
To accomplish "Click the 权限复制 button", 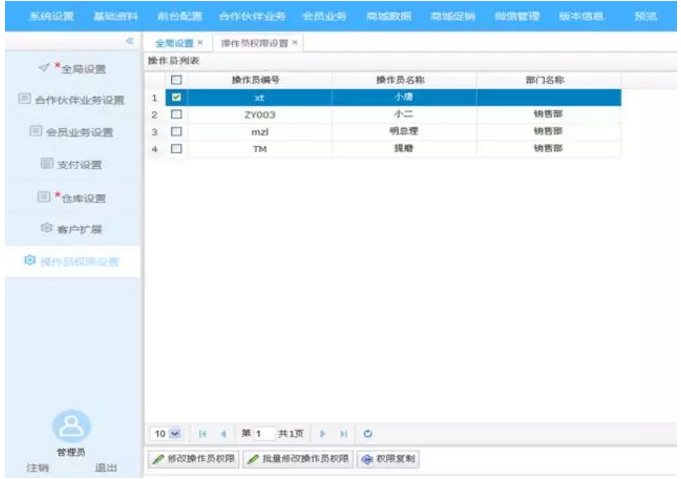I will 388,459.
